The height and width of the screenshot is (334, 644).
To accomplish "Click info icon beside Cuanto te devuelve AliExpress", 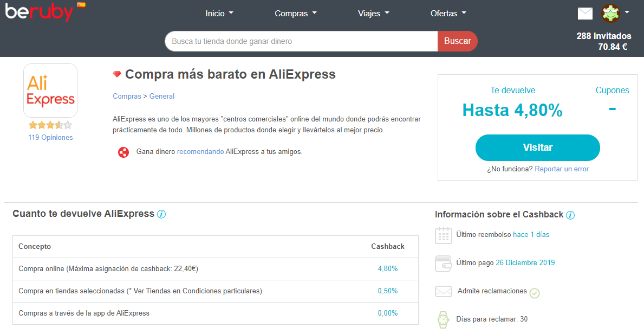I will [x=161, y=214].
